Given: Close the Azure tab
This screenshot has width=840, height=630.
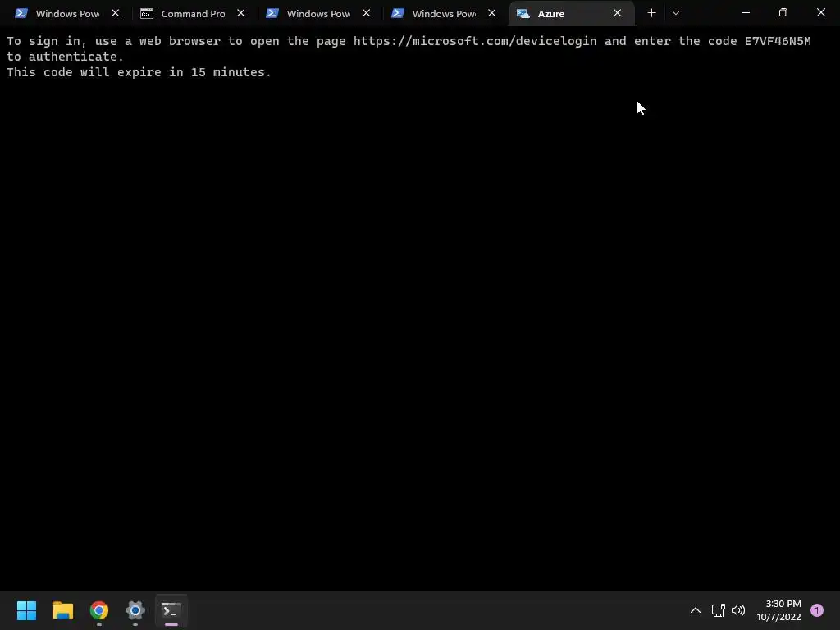Looking at the screenshot, I should point(617,13).
